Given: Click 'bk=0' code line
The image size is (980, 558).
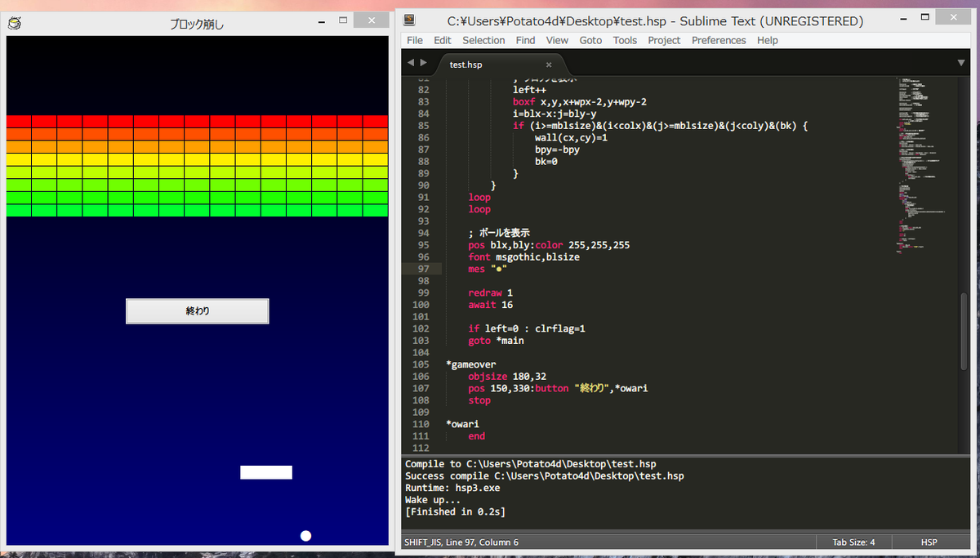Looking at the screenshot, I should 546,162.
